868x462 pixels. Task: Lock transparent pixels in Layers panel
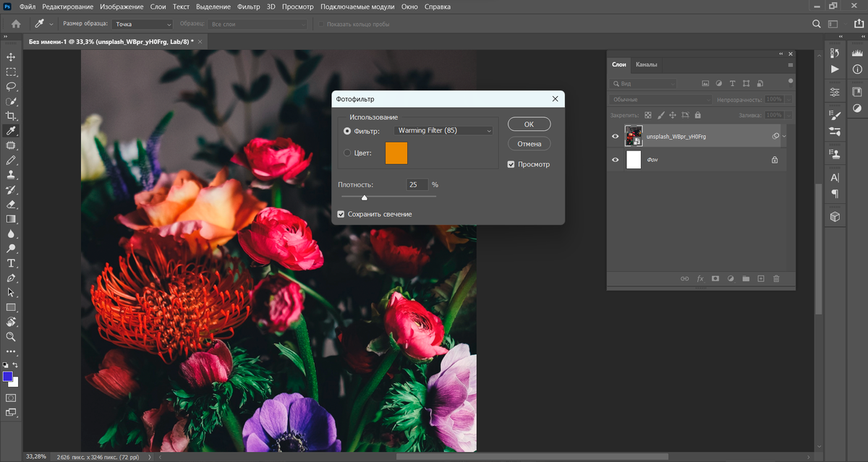click(648, 115)
